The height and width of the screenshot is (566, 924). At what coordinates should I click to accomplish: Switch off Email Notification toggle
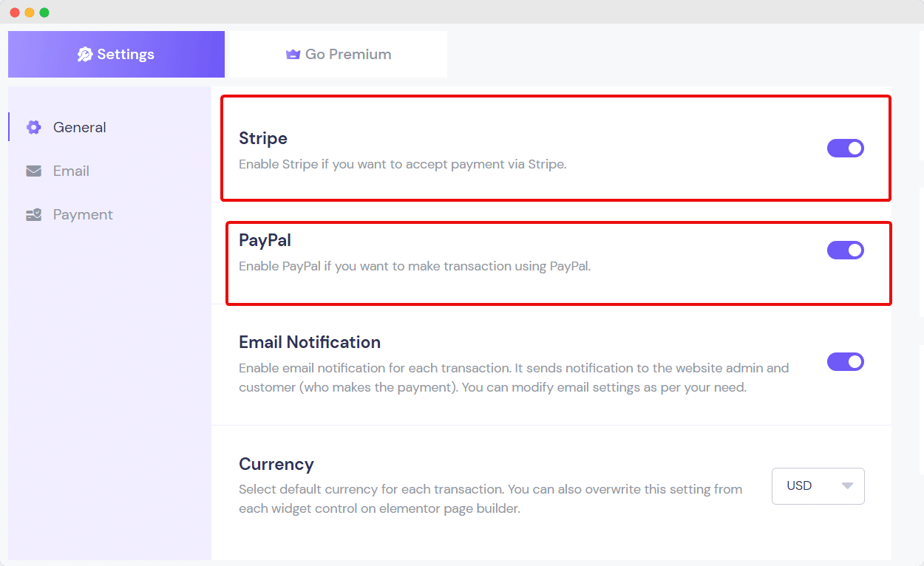[846, 361]
